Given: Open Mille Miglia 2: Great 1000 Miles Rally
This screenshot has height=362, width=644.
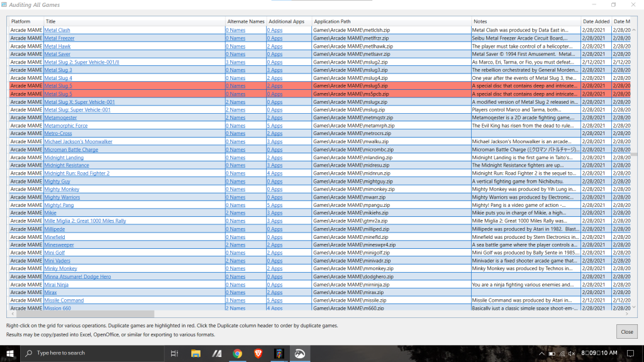Looking at the screenshot, I should click(85, 221).
